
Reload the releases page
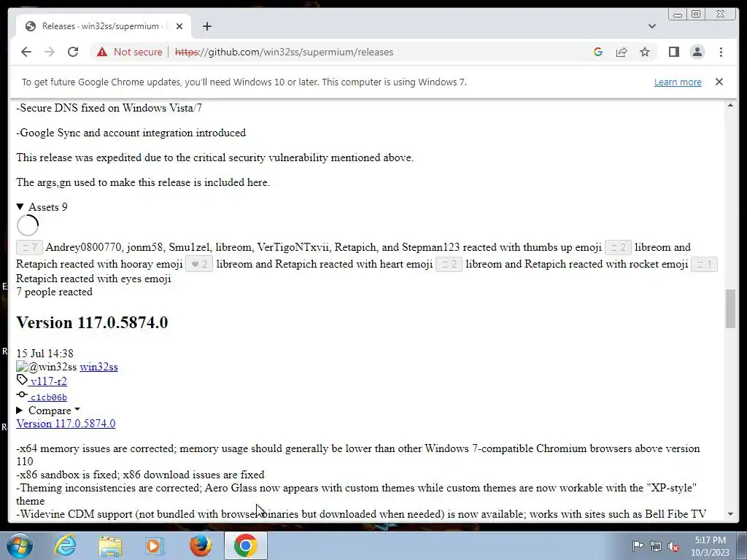tap(73, 52)
